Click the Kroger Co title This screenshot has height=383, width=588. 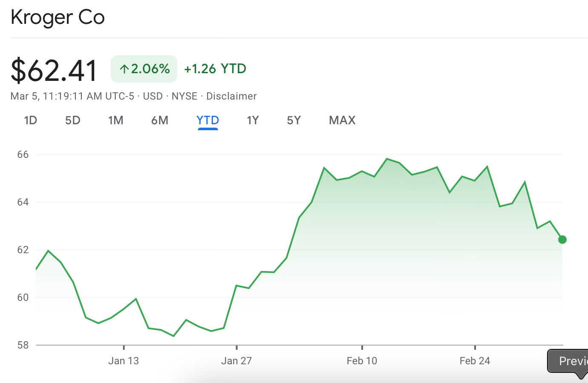point(58,17)
